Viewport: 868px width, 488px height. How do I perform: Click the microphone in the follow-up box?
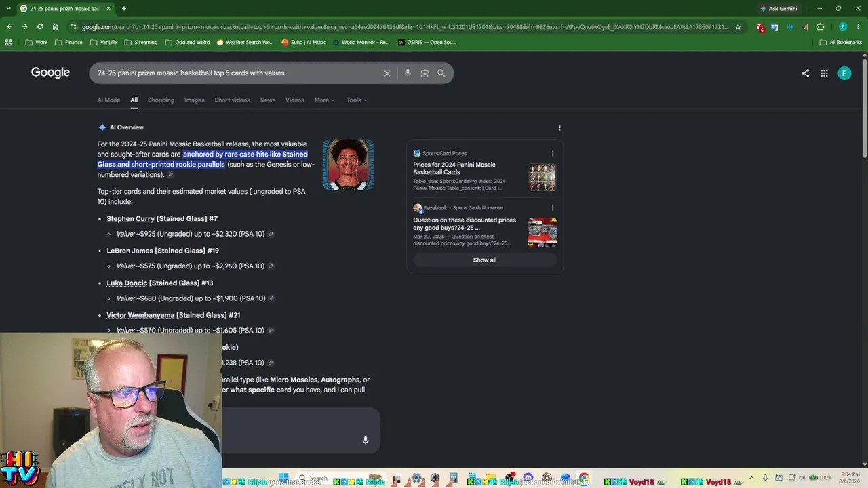pos(365,441)
